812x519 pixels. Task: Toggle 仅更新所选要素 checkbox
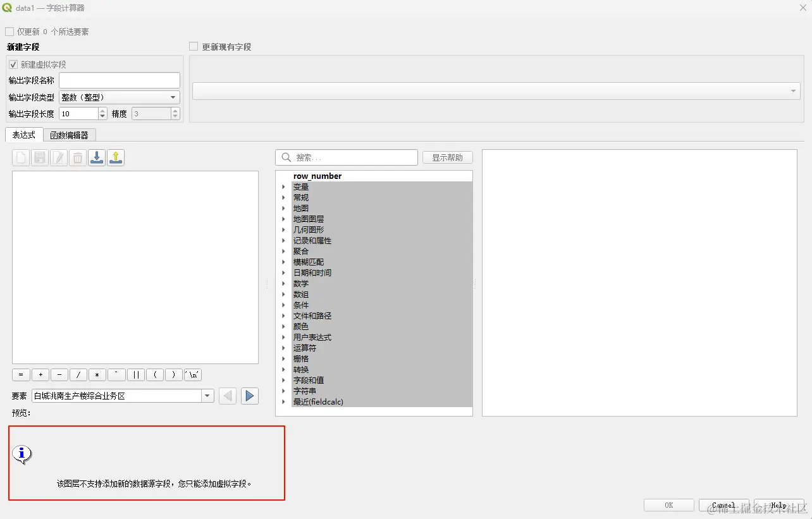[9, 32]
